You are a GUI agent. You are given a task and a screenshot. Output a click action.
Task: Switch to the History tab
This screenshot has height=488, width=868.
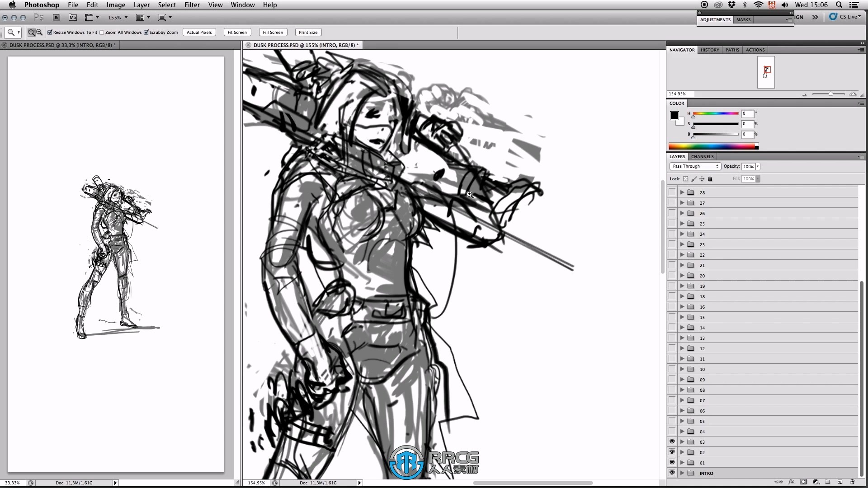(710, 50)
